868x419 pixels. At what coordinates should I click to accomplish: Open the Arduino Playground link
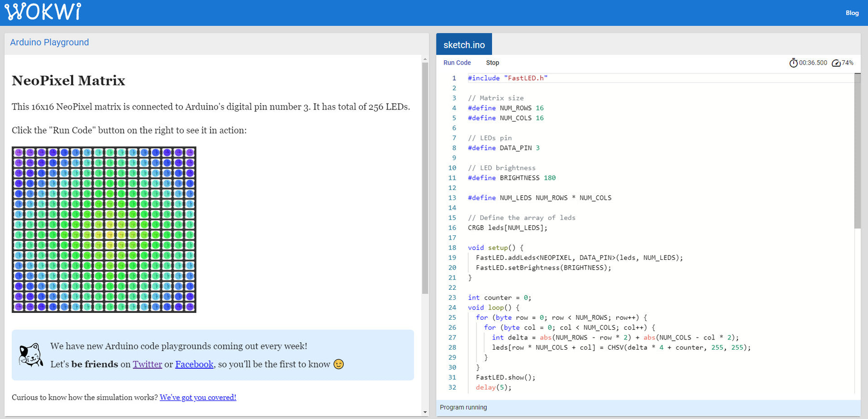point(49,42)
